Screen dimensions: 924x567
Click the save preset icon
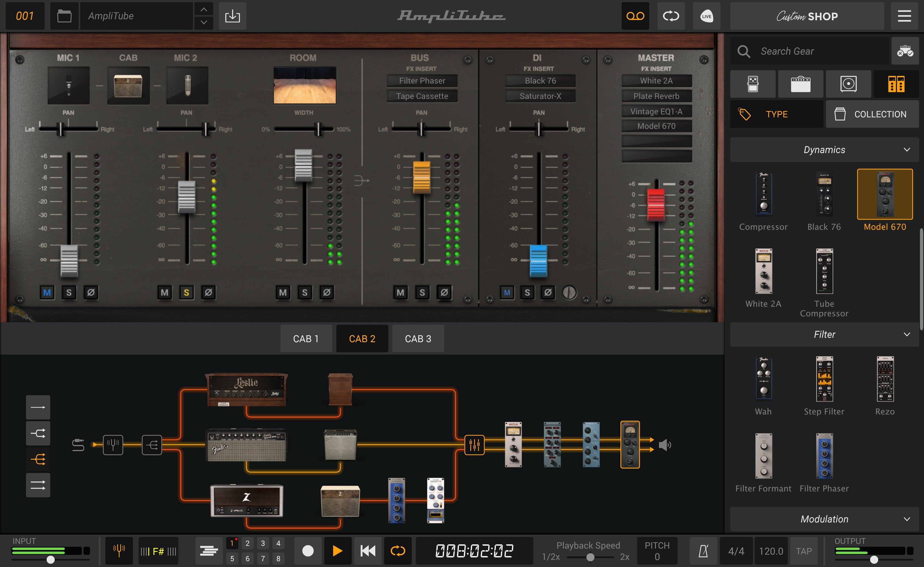point(232,16)
